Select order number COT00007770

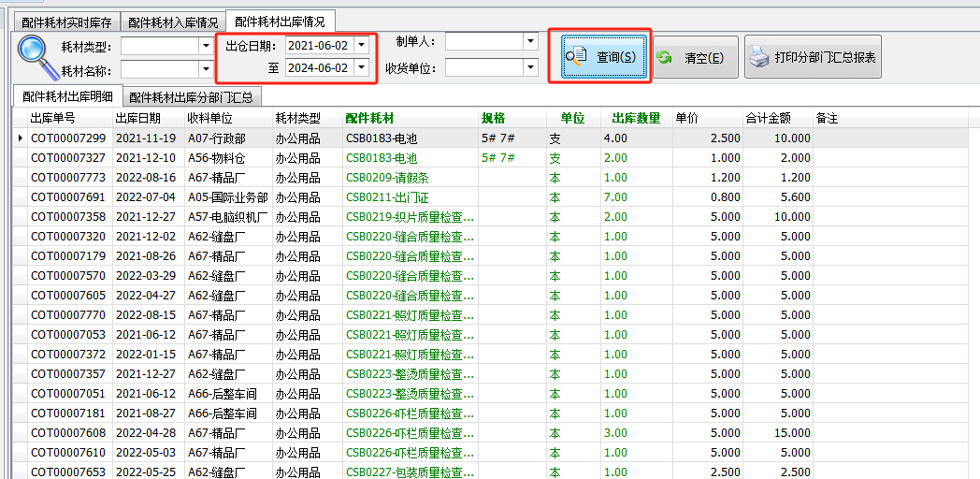click(x=68, y=315)
